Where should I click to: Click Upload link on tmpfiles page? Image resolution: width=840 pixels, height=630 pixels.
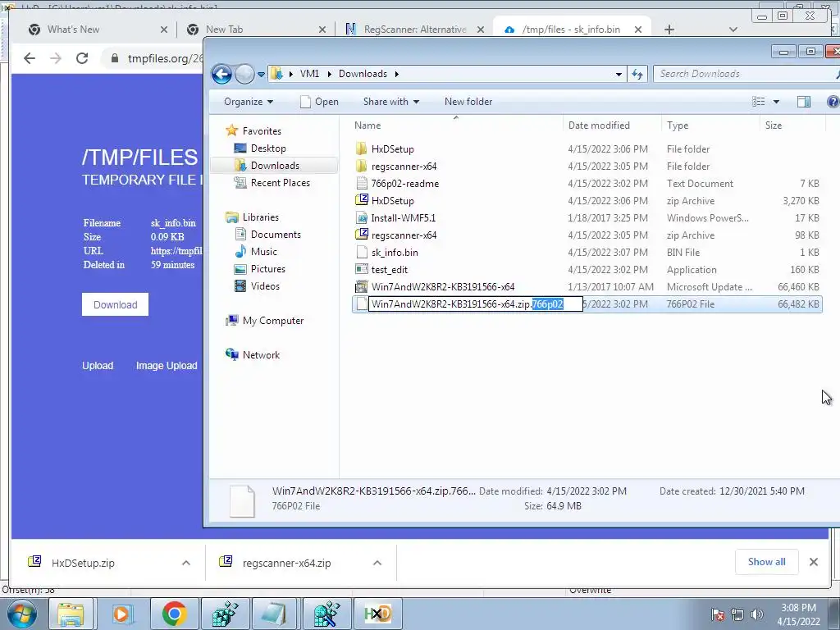tap(98, 365)
